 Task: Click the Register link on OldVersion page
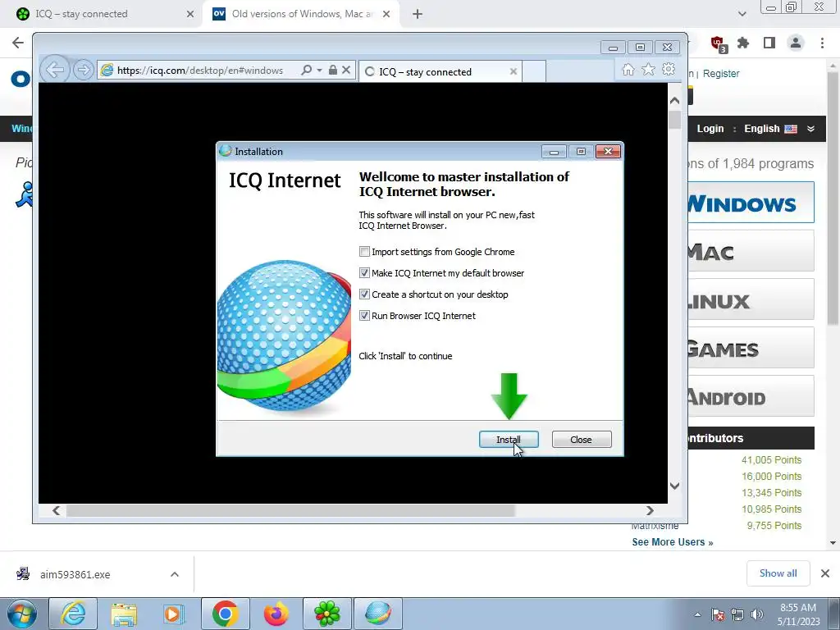pos(721,73)
